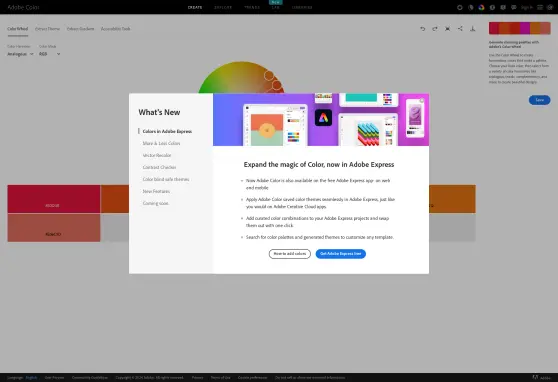Click the dialog heading "Expand the magic of Color"
This screenshot has height=382, width=558.
tap(319, 164)
